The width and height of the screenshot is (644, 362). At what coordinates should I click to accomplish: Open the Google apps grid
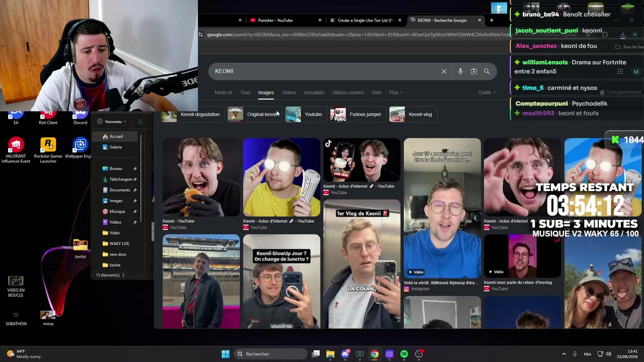(x=620, y=71)
